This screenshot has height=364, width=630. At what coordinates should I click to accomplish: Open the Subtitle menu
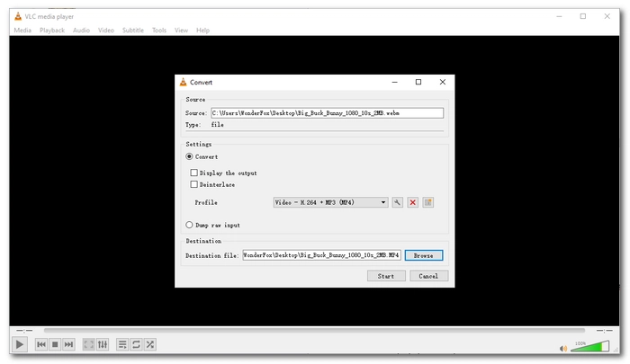click(x=132, y=30)
